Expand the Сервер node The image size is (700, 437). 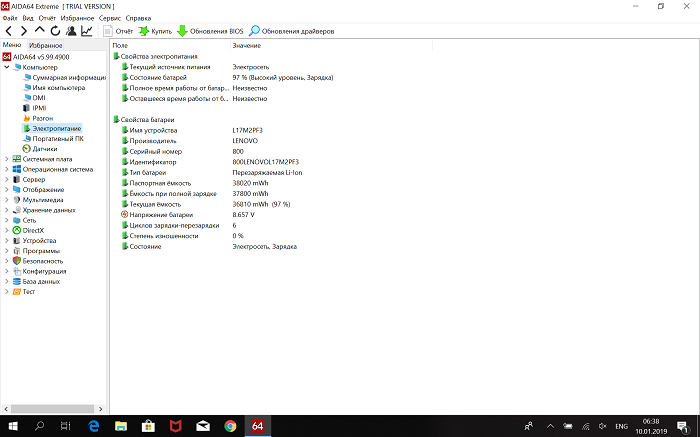click(7, 179)
